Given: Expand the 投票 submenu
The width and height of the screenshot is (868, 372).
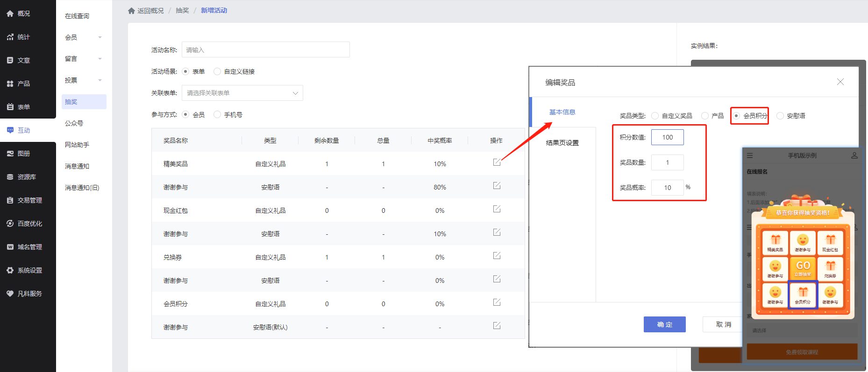Looking at the screenshot, I should click(100, 80).
